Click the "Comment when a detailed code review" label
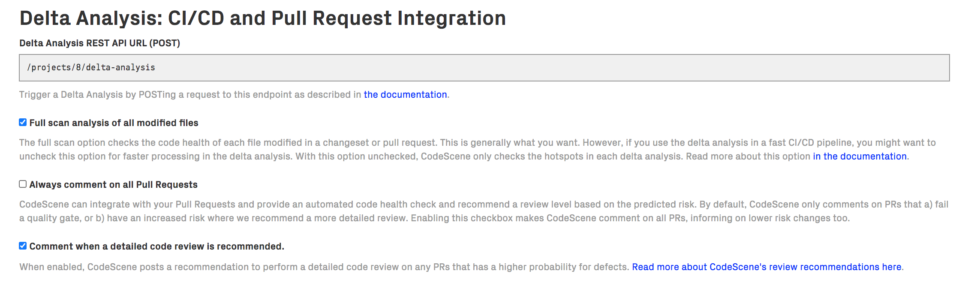 coord(156,247)
